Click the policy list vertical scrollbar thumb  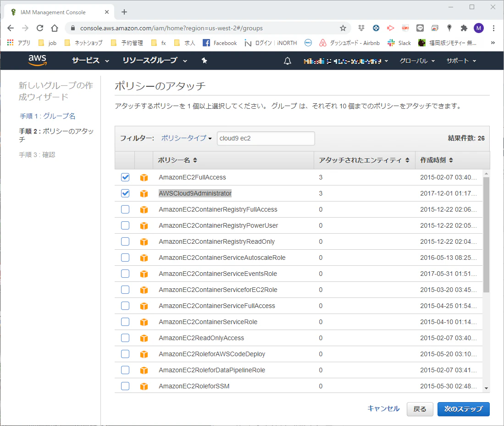486,235
